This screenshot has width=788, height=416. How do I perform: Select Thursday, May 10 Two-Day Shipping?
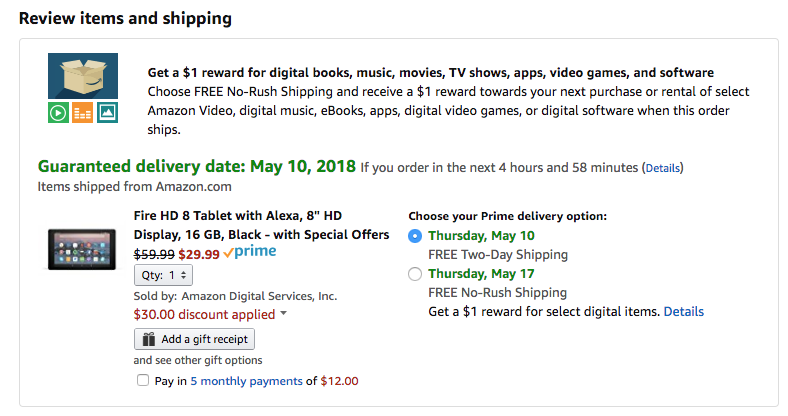click(x=415, y=236)
